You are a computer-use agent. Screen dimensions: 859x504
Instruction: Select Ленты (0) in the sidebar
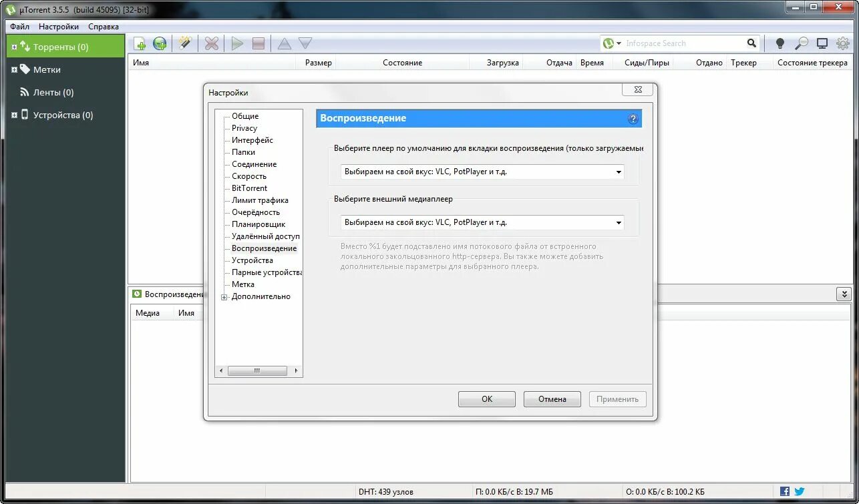click(x=53, y=92)
